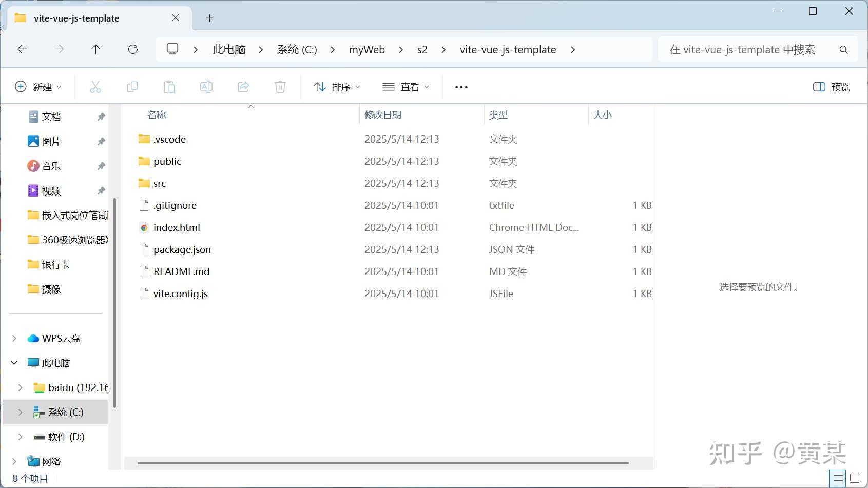Screen dimensions: 868x488
Task: Rename a file with the rename icon
Action: (206, 86)
